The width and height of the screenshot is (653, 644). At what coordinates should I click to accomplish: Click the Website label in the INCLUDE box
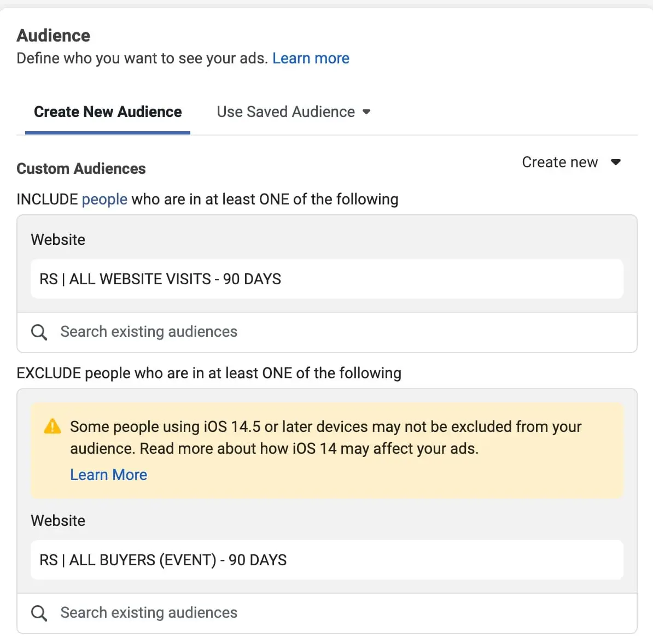58,239
